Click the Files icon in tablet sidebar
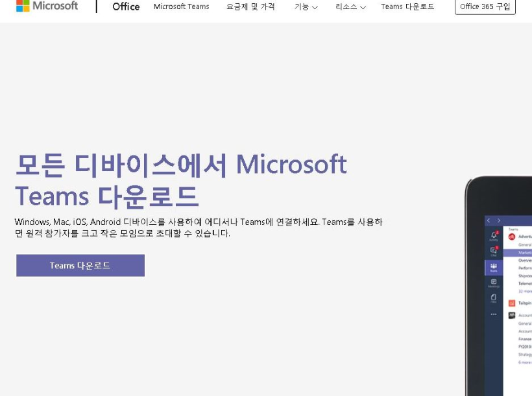The width and height of the screenshot is (532, 396). pos(494,298)
